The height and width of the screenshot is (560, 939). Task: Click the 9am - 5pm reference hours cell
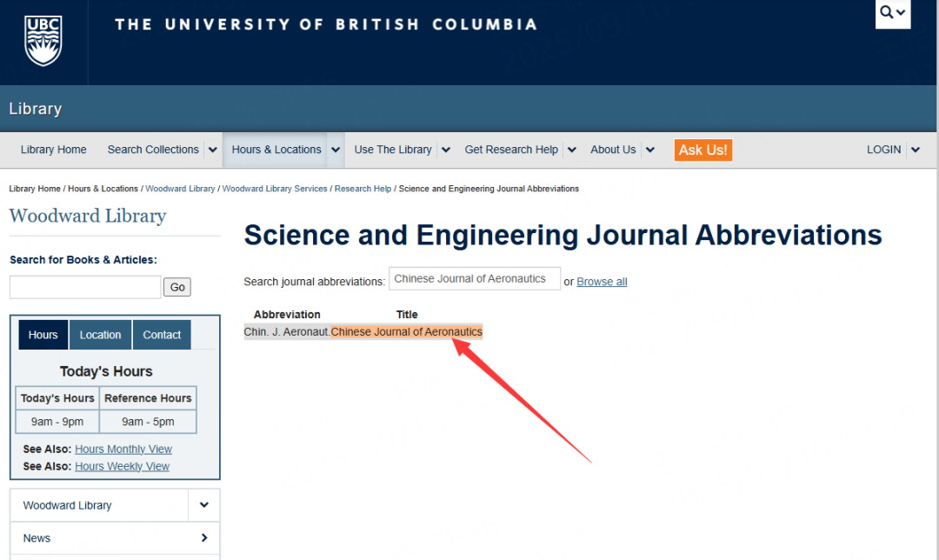point(148,422)
